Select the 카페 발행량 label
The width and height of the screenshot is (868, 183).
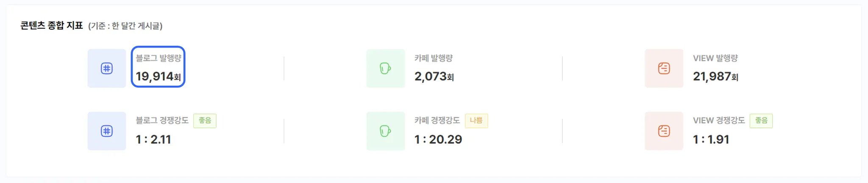pyautogui.click(x=434, y=58)
